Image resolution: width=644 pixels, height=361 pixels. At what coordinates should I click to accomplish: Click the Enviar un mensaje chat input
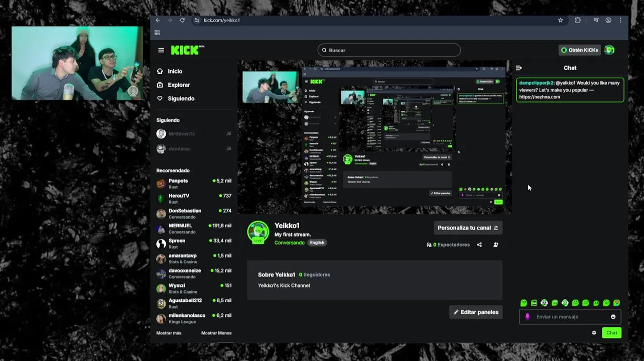click(x=570, y=317)
